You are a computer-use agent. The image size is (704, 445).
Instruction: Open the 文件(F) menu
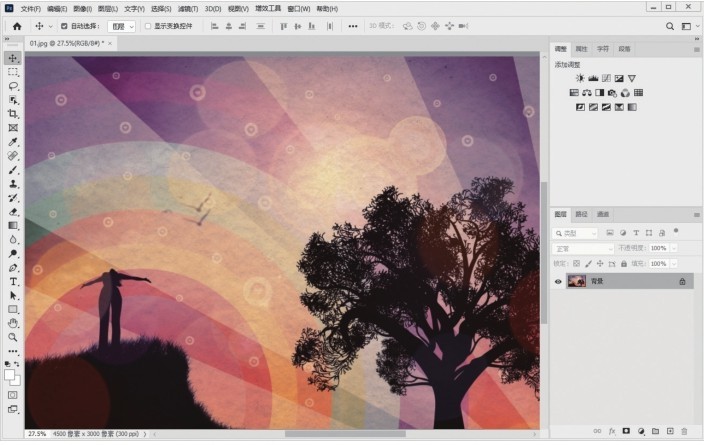coord(31,9)
